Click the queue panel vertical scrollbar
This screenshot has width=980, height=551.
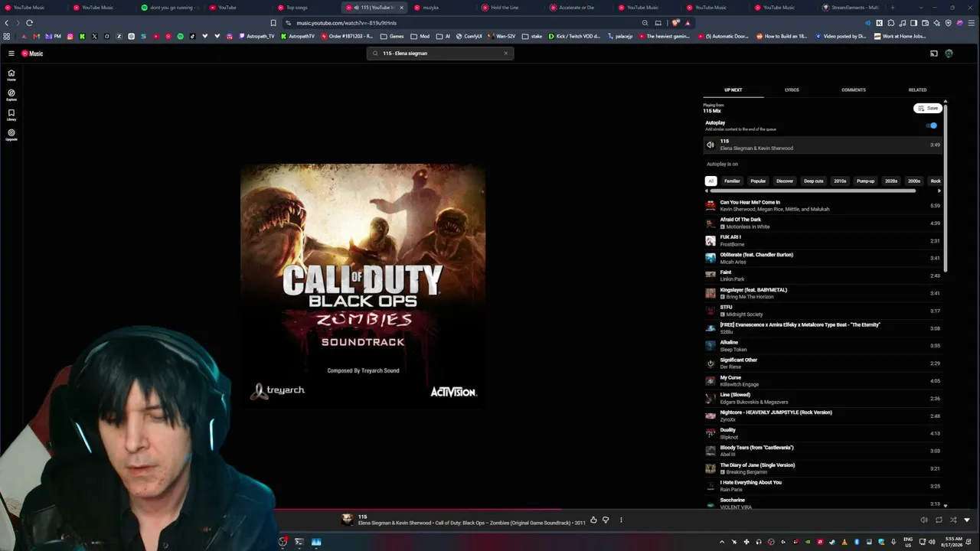[x=946, y=187]
